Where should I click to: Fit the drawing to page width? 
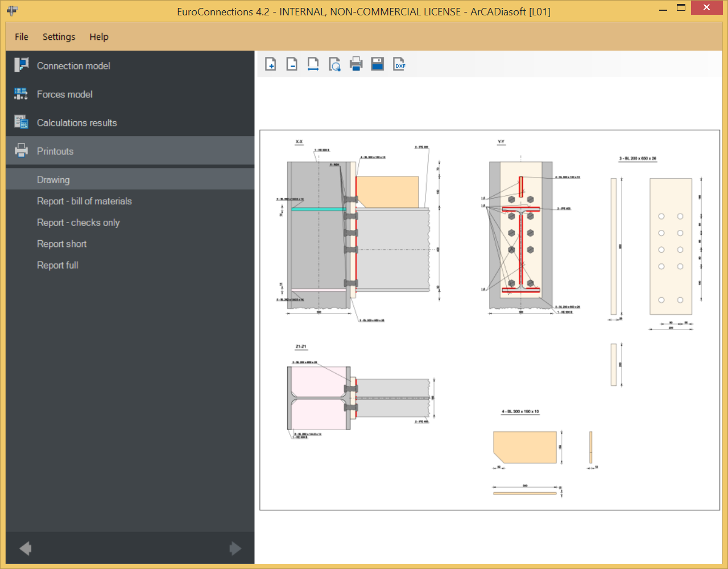[313, 64]
